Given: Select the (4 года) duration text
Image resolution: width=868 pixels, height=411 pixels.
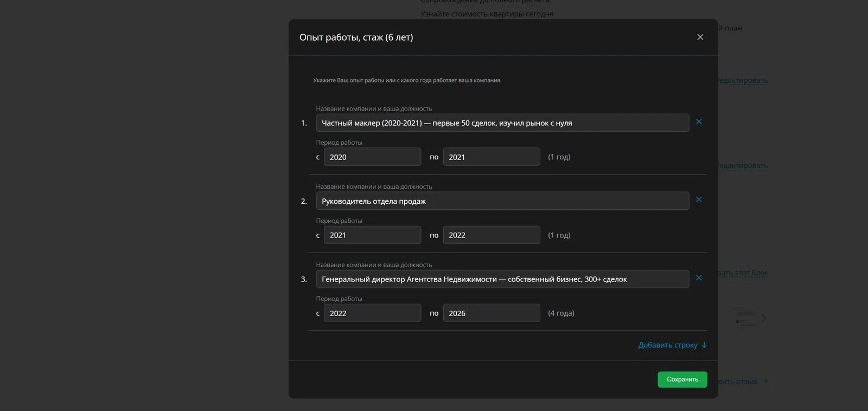Looking at the screenshot, I should 561,313.
